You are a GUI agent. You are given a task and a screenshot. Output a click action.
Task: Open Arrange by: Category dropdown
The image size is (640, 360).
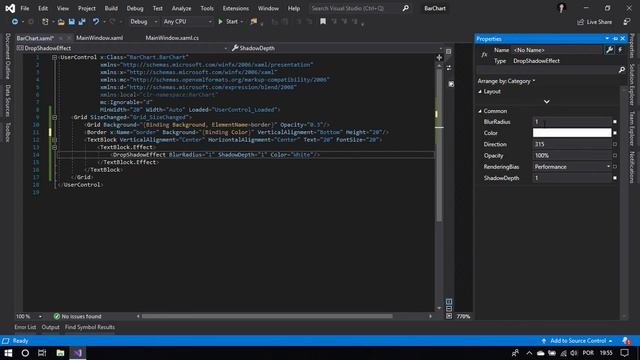[506, 81]
